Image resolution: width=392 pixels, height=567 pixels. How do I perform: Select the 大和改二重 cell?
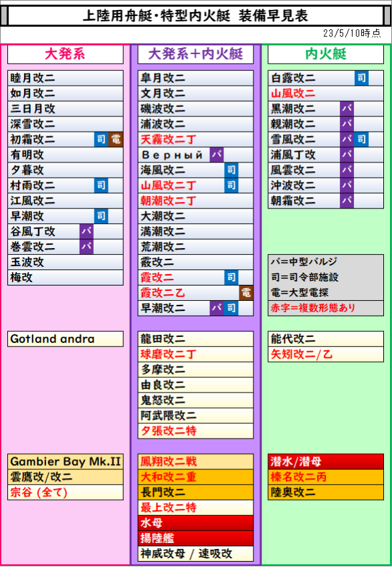(x=195, y=477)
